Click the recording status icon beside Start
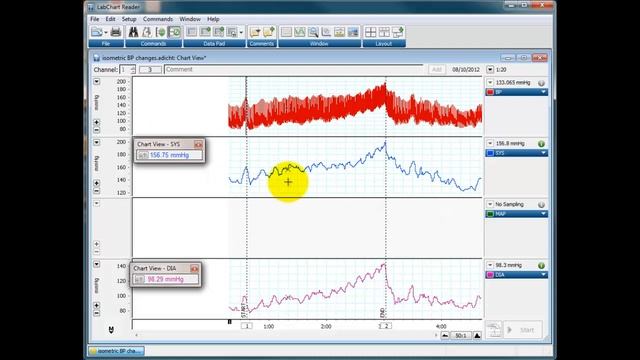 pos(494,329)
